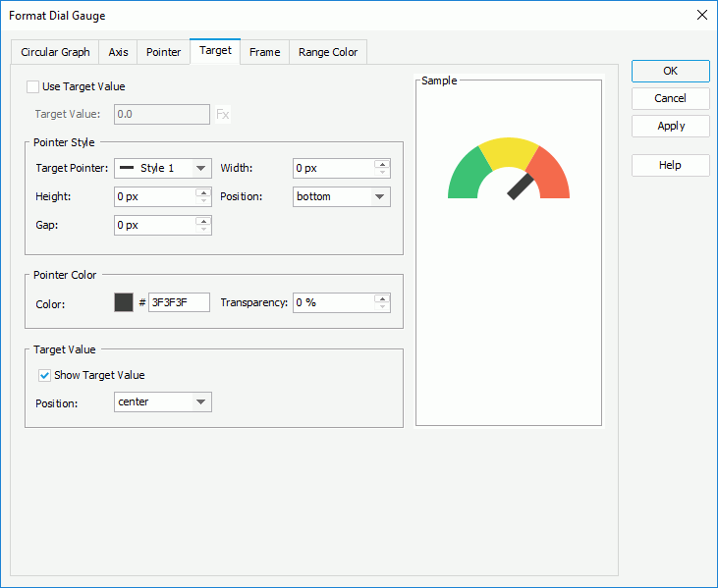Viewport: 718px width, 588px height.
Task: Open Help for this dialog
Action: (x=671, y=165)
